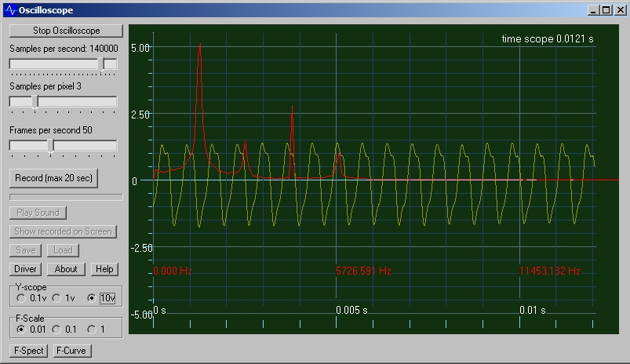The height and width of the screenshot is (364, 630).
Task: Click the recording progress bar
Action: coord(66,197)
